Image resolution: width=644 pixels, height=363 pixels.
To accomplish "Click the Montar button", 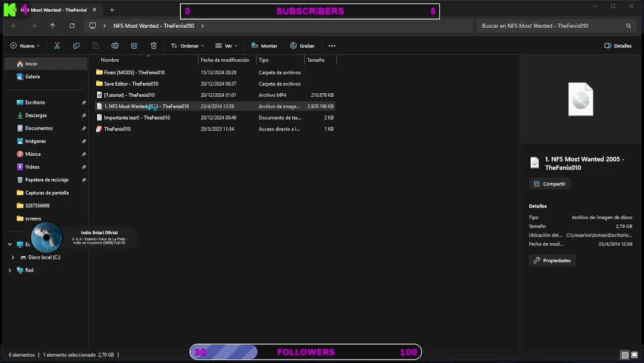I will pyautogui.click(x=264, y=46).
